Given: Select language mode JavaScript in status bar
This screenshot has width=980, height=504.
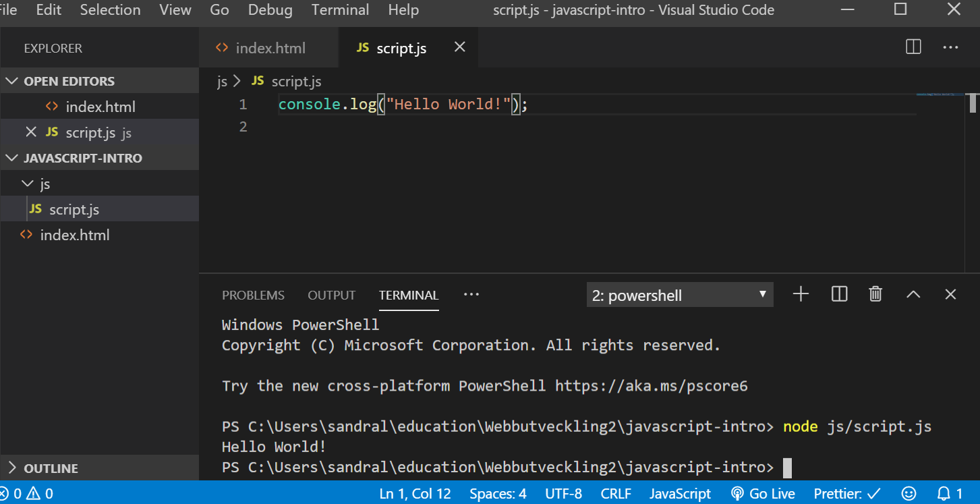Looking at the screenshot, I should click(680, 493).
